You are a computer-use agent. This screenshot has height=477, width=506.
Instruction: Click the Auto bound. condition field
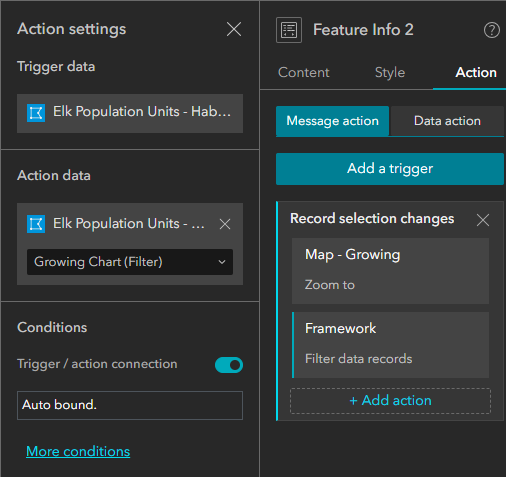[130, 405]
